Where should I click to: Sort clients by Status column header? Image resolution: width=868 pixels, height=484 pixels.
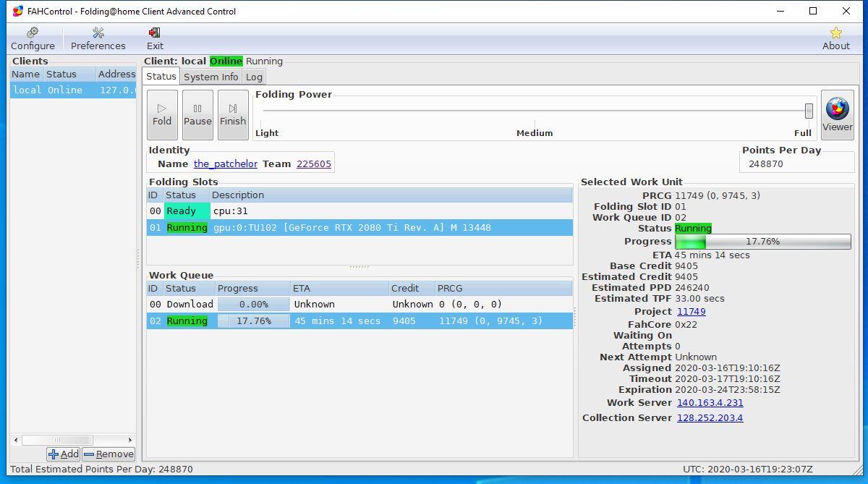pyautogui.click(x=69, y=74)
